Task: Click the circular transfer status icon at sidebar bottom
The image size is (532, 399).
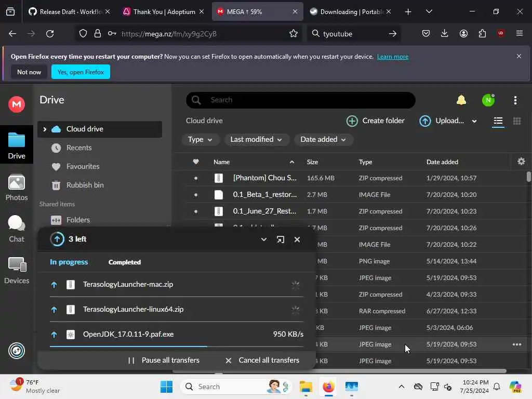Action: tap(17, 351)
